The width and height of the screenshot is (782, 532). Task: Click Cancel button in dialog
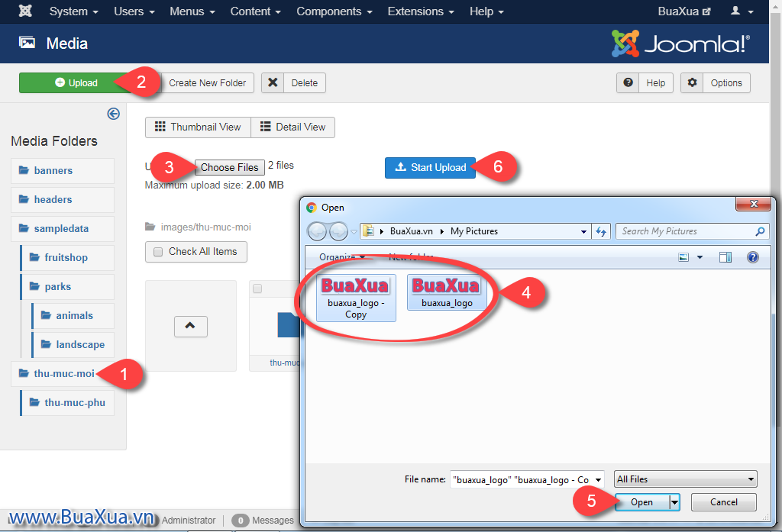click(x=724, y=502)
